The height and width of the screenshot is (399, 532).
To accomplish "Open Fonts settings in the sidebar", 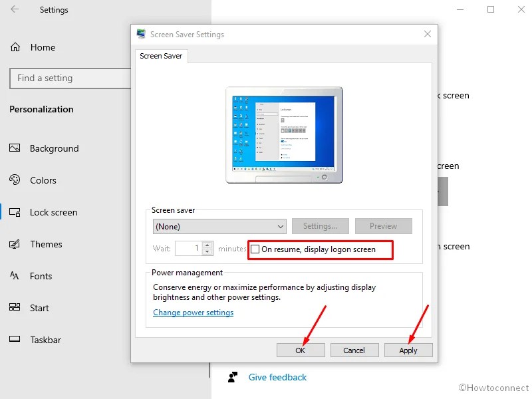I will point(41,276).
